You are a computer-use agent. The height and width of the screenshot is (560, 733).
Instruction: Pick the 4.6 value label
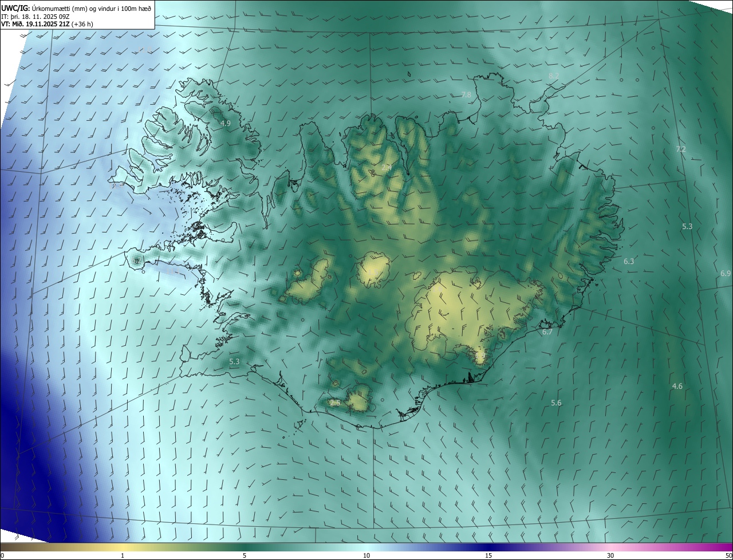pyautogui.click(x=677, y=387)
